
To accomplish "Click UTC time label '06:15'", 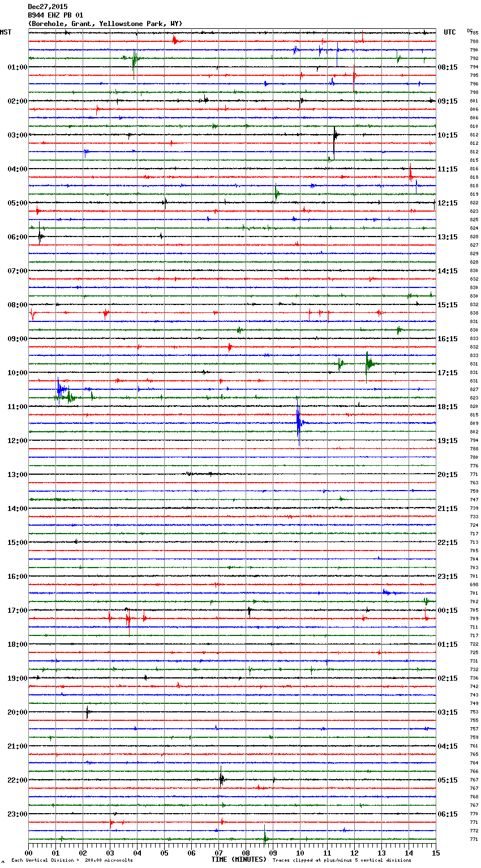I will click(448, 814).
